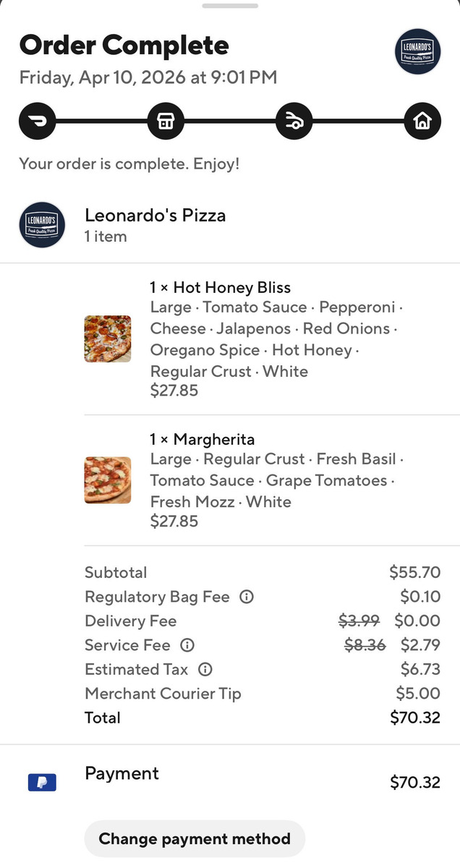Select the Margherita item title
The height and width of the screenshot is (868, 460).
(x=203, y=439)
